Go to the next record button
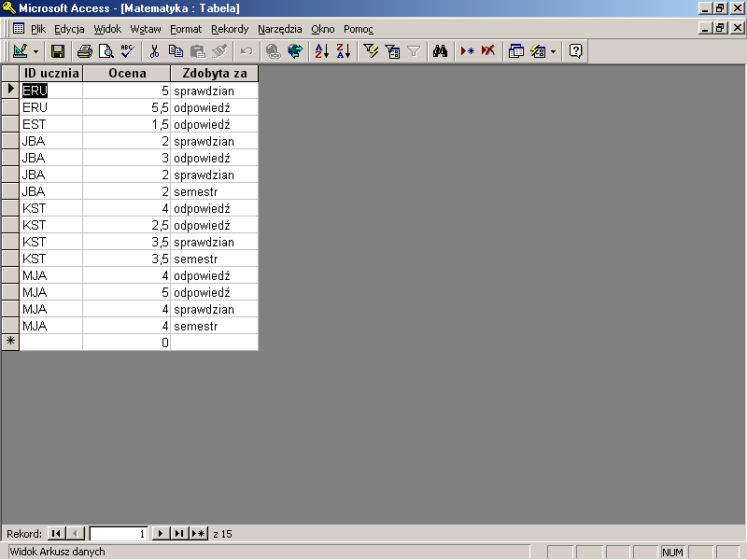This screenshot has height=560, width=747. click(161, 533)
